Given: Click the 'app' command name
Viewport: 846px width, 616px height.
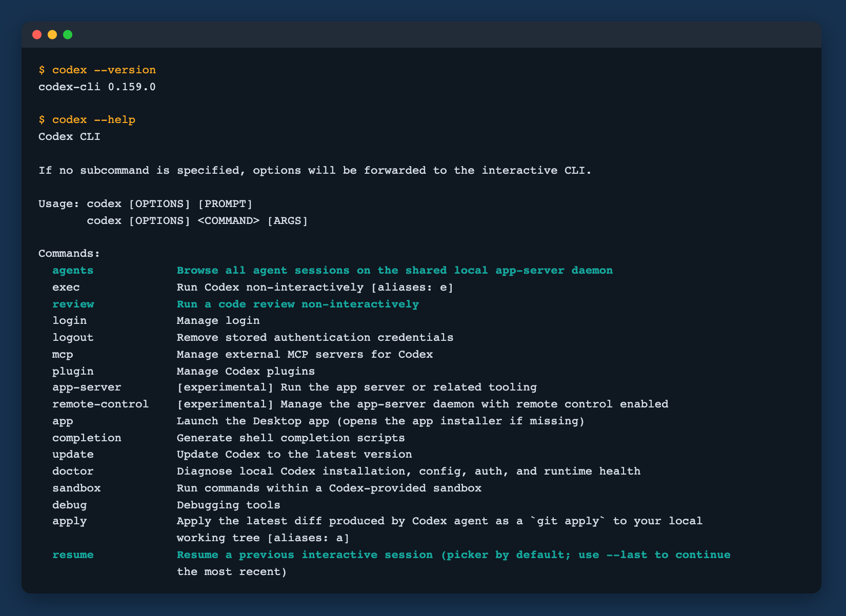Looking at the screenshot, I should click(x=63, y=421).
